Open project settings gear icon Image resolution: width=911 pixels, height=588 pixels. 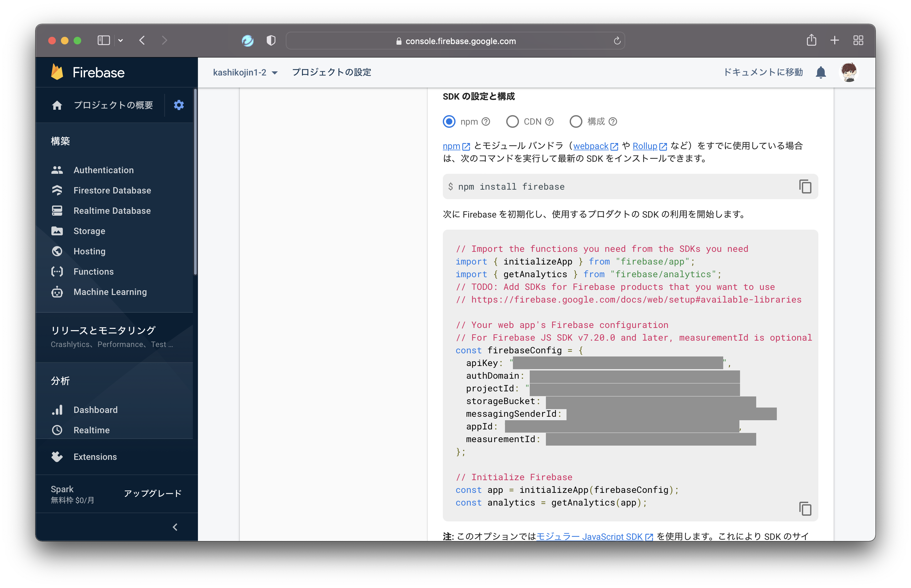click(x=179, y=105)
